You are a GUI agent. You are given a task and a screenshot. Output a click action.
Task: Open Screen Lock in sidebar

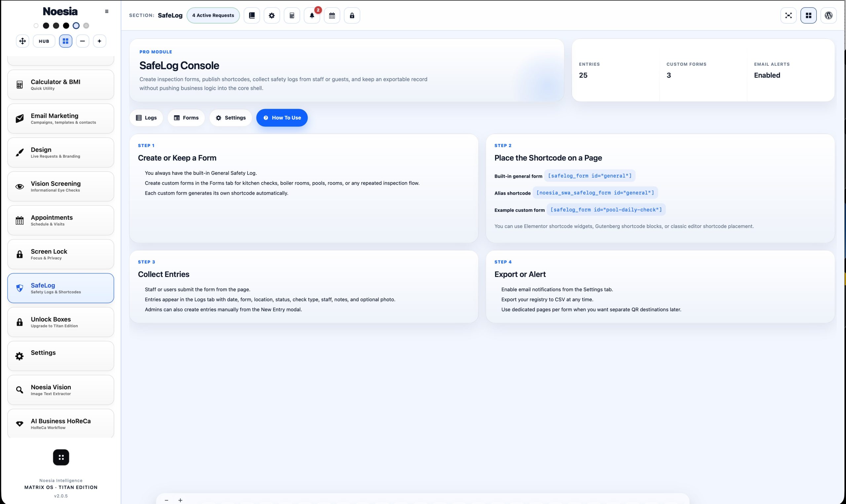(60, 254)
